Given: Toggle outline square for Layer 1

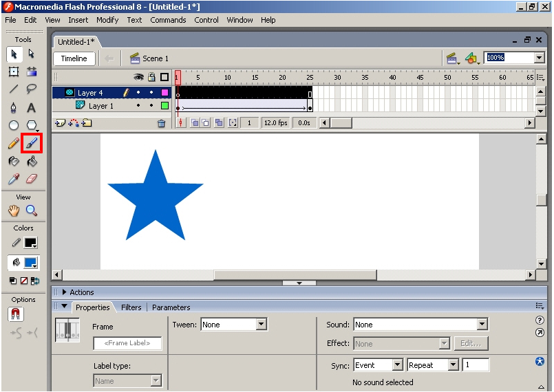Looking at the screenshot, I should (164, 106).
